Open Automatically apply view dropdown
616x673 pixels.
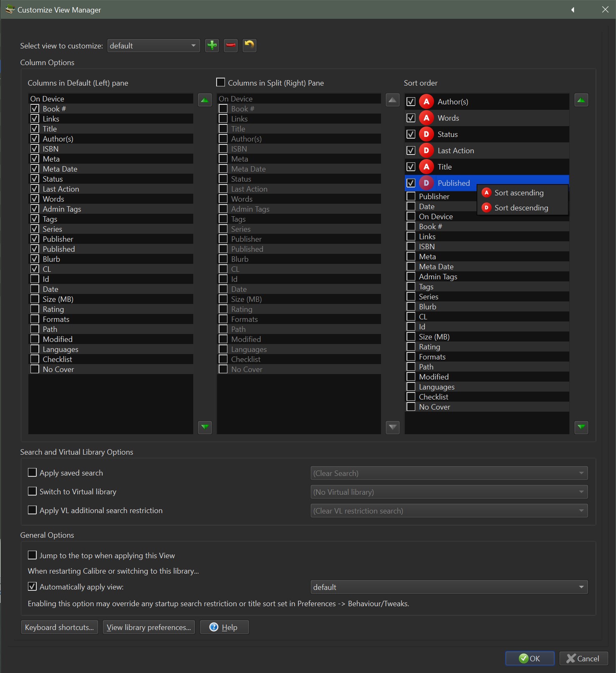point(449,587)
